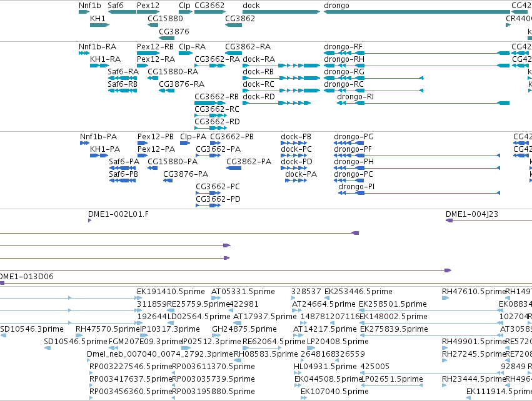Select the RH23444.5prime EST label
The image size is (532, 401).
(474, 379)
